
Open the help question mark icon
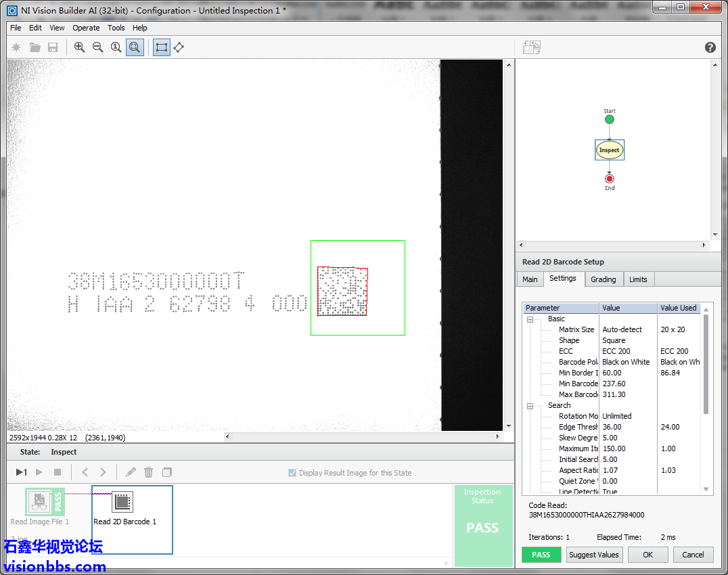[x=710, y=47]
